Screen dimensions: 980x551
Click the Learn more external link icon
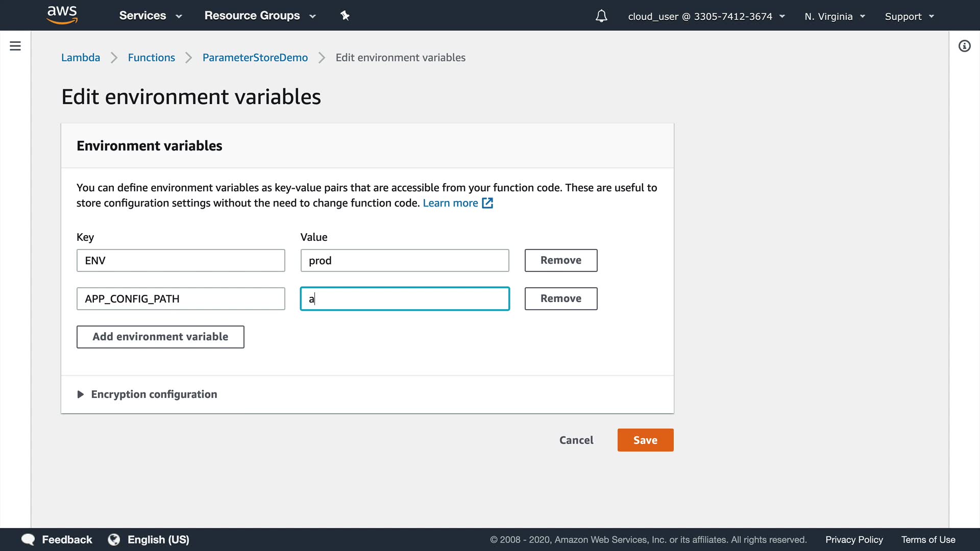(487, 203)
